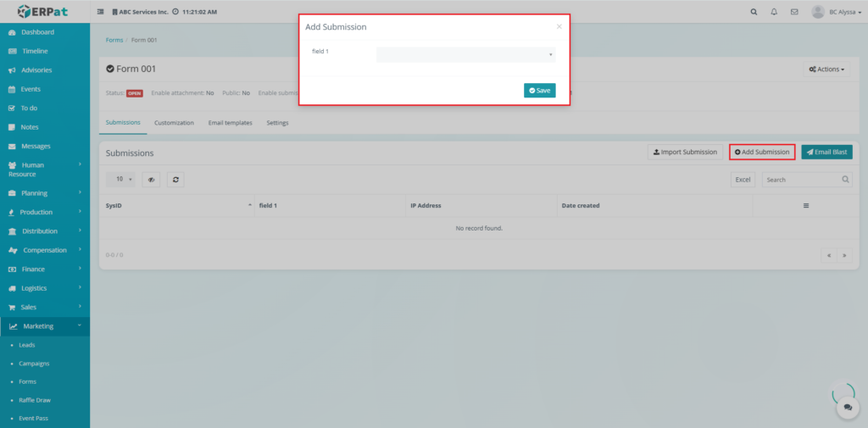
Task: Close the Add Submission dialog
Action: [559, 26]
